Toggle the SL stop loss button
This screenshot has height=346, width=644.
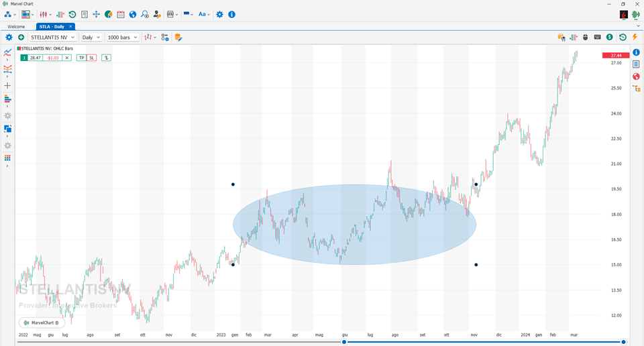pyautogui.click(x=92, y=58)
